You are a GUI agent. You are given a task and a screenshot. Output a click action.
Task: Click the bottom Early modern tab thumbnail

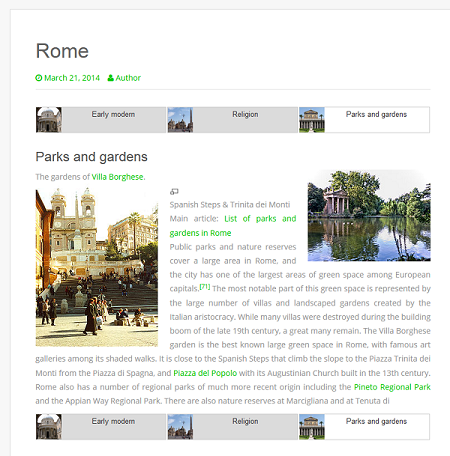pos(49,427)
